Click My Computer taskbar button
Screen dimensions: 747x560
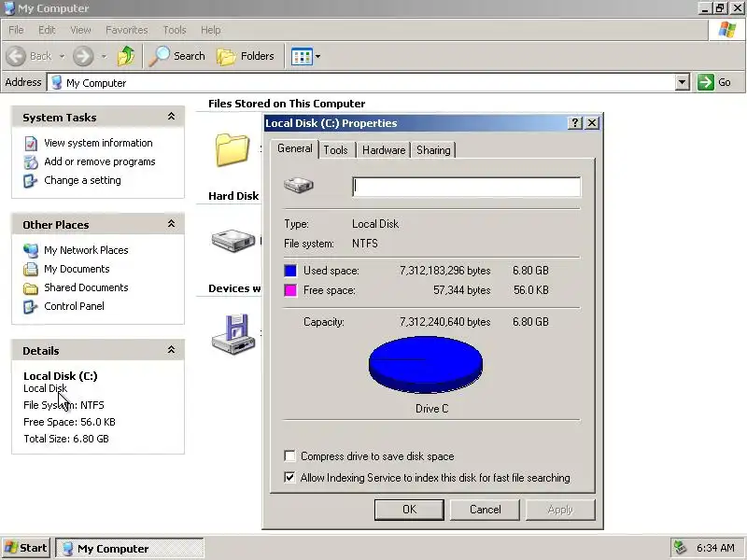(130, 548)
